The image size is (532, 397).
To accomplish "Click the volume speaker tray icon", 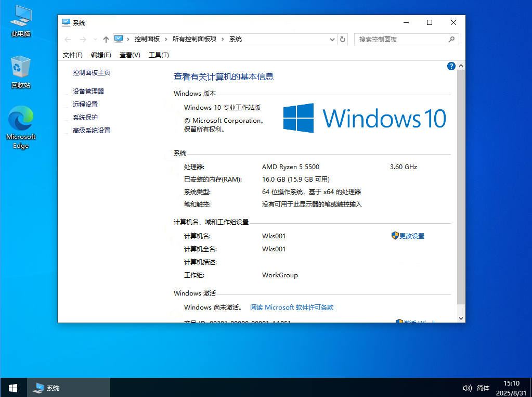I will (x=467, y=388).
